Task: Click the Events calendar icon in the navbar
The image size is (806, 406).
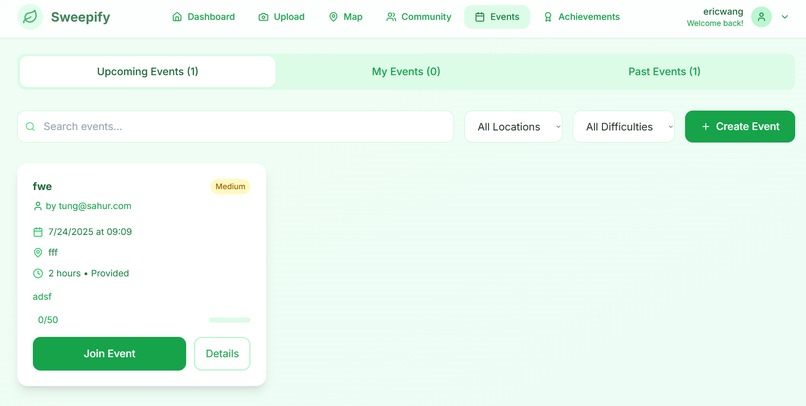Action: 480,17
